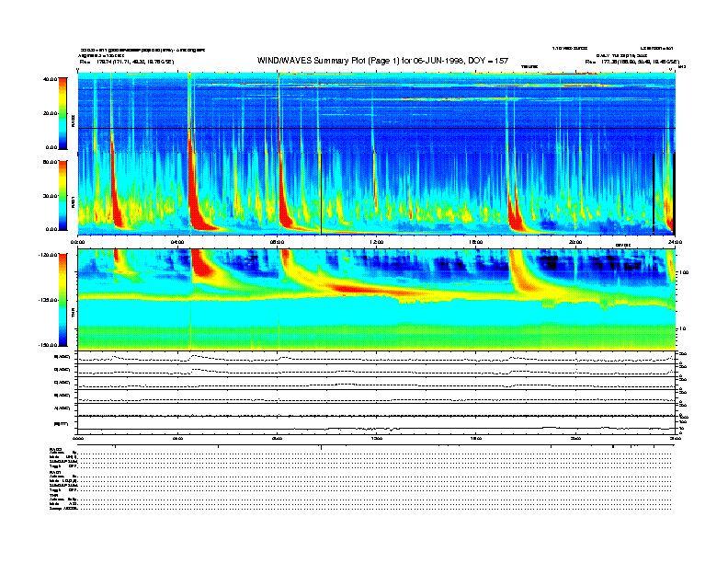Screen dimensions: 728x563
Task: Click 12:00 tick label under RAD1 spectrogram
Action: [377, 242]
